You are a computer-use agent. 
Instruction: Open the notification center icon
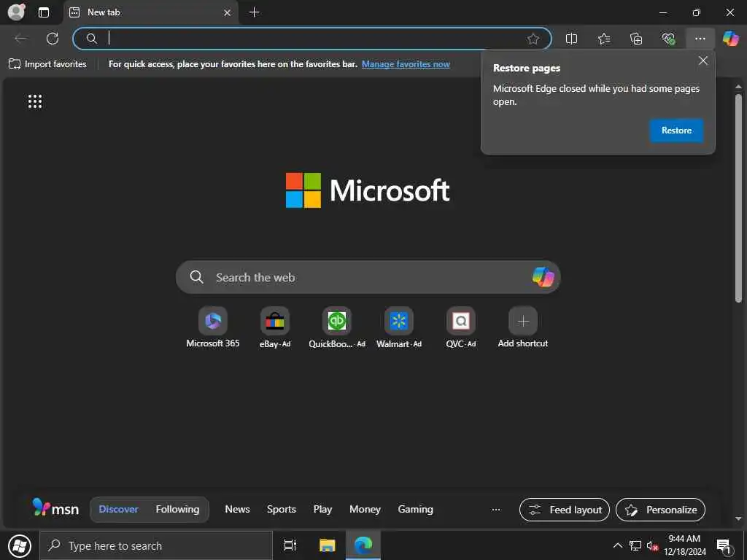[x=724, y=546]
